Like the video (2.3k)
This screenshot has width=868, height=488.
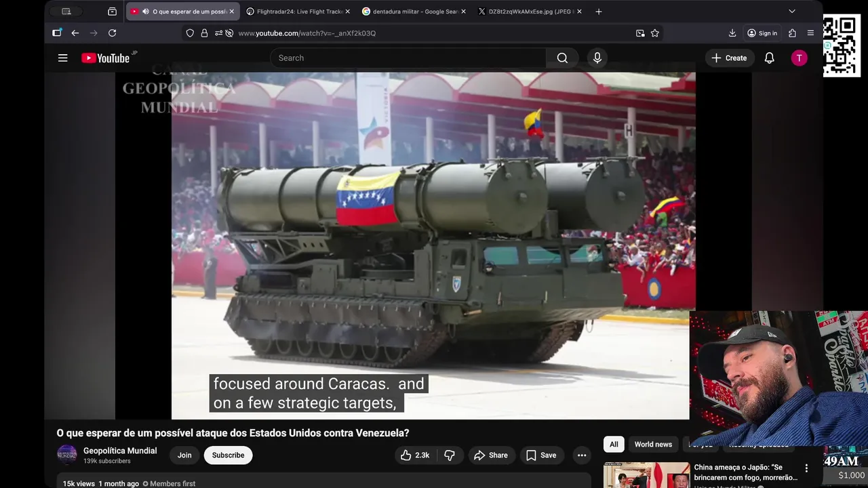[415, 455]
